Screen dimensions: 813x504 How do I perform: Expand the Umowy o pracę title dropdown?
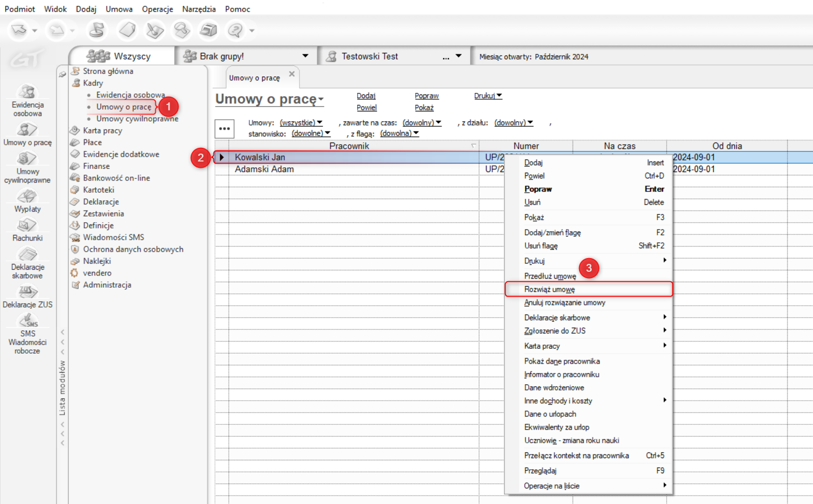click(x=321, y=100)
